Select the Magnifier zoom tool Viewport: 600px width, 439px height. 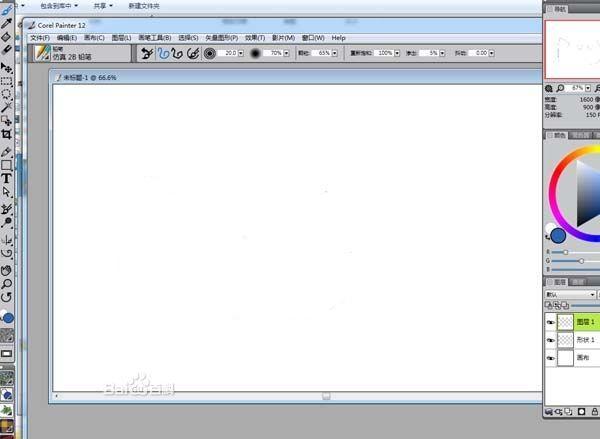6,282
